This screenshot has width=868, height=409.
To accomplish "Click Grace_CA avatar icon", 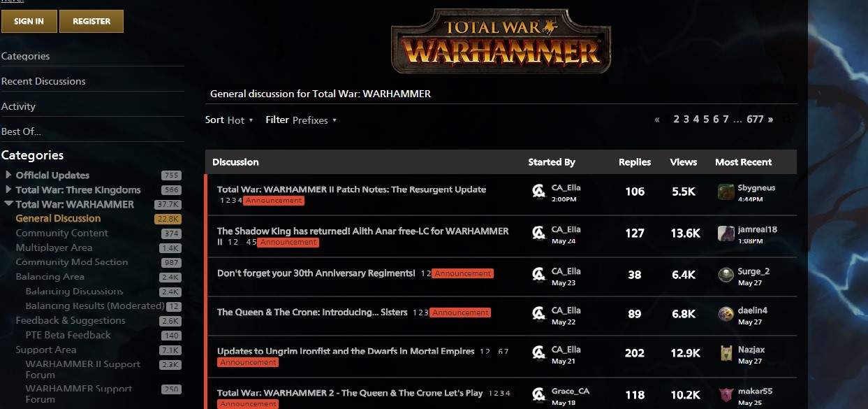I will point(538,395).
